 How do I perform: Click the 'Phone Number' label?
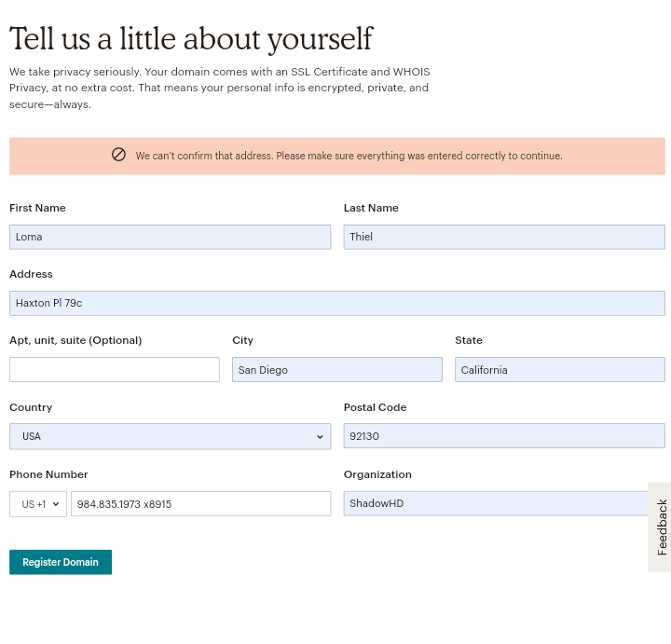[x=48, y=474]
